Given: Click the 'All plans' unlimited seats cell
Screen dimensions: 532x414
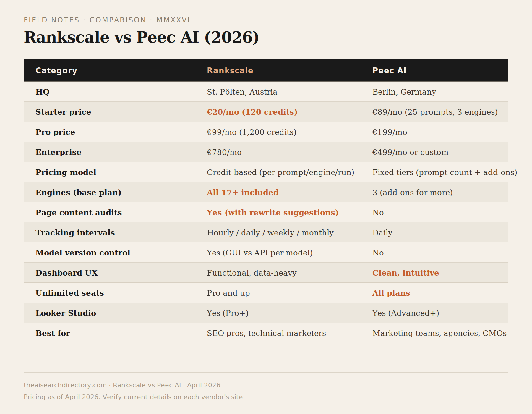Looking at the screenshot, I should point(391,293).
